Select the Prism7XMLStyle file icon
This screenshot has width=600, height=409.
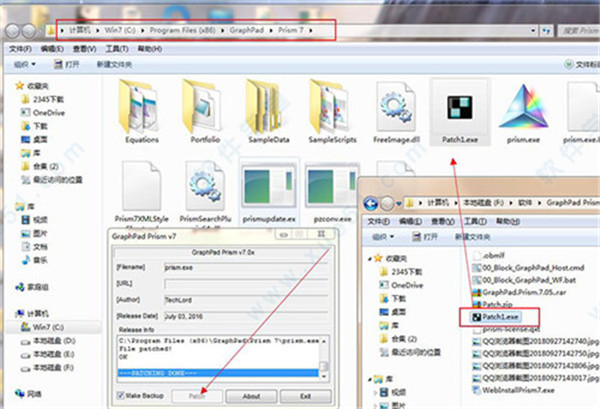click(141, 186)
